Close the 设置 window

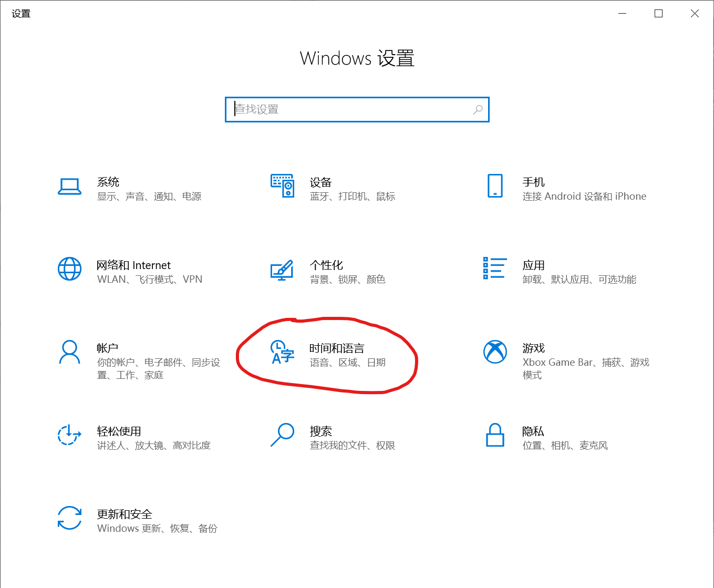[x=695, y=14]
